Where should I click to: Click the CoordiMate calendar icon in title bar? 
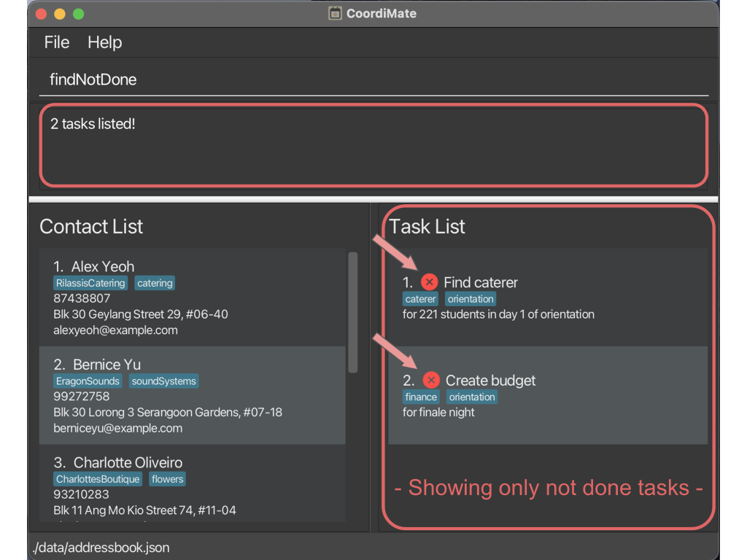point(335,13)
